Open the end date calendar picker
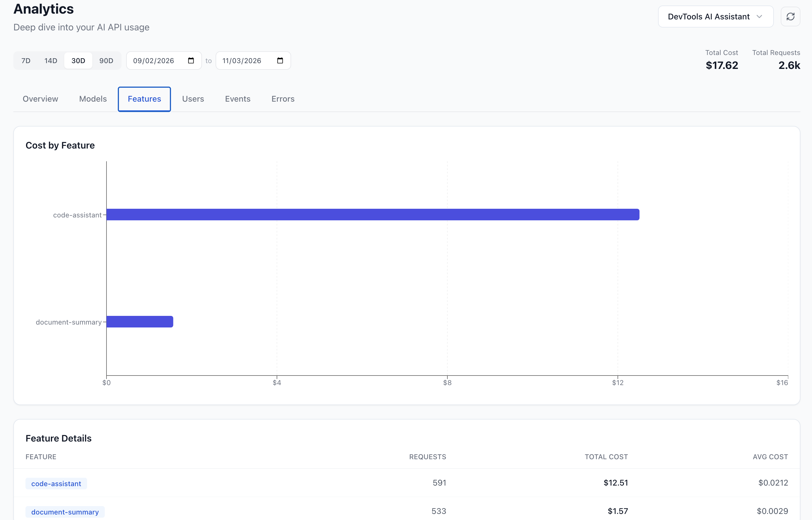The width and height of the screenshot is (812, 520). tap(280, 60)
